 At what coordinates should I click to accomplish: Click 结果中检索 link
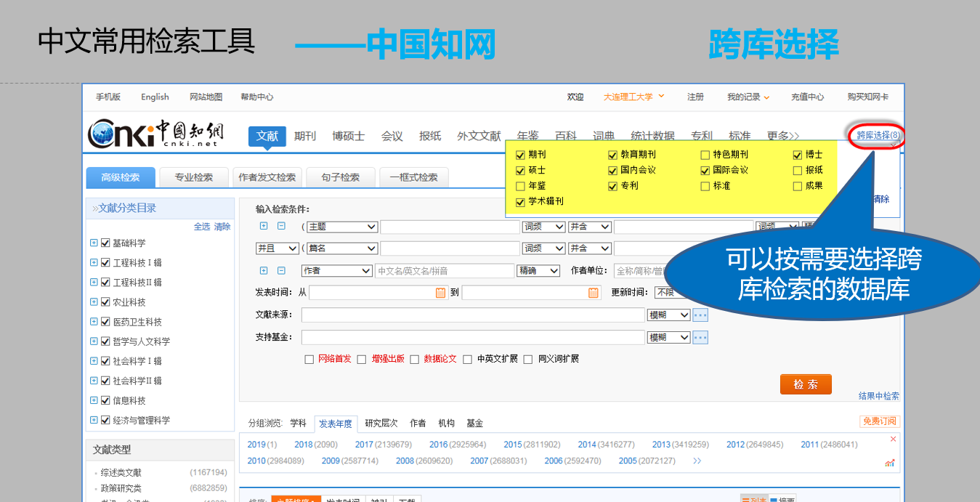(x=879, y=396)
